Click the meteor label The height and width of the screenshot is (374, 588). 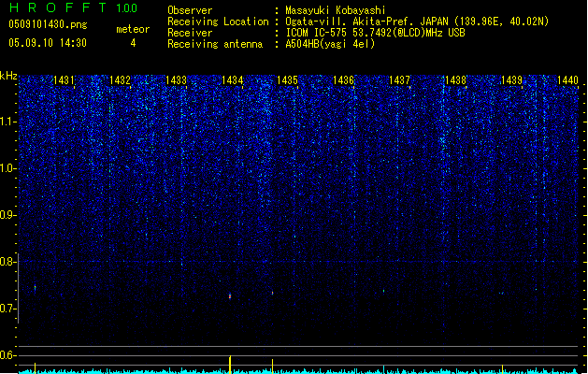(133, 29)
